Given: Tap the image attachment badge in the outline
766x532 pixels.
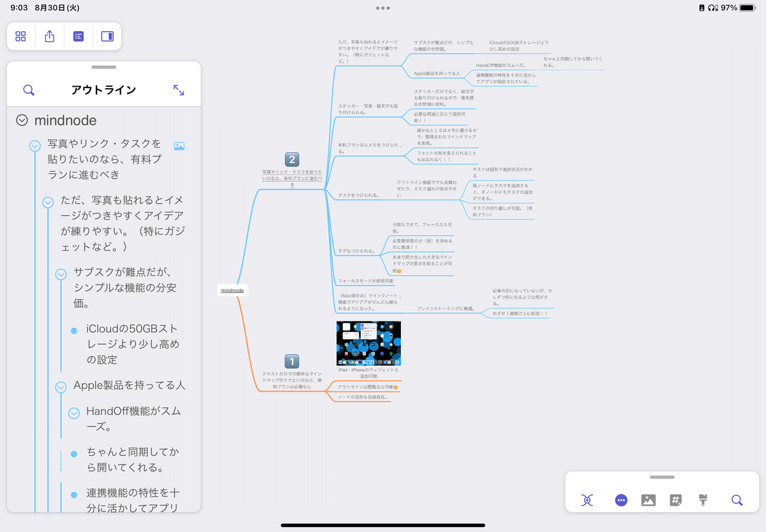Looking at the screenshot, I should [179, 145].
